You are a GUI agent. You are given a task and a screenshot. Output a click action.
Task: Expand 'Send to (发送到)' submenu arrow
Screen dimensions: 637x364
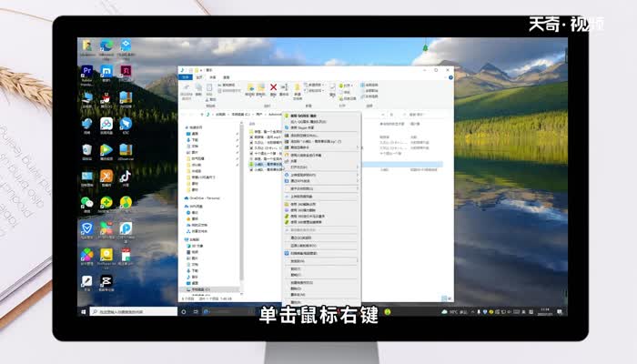pos(358,261)
